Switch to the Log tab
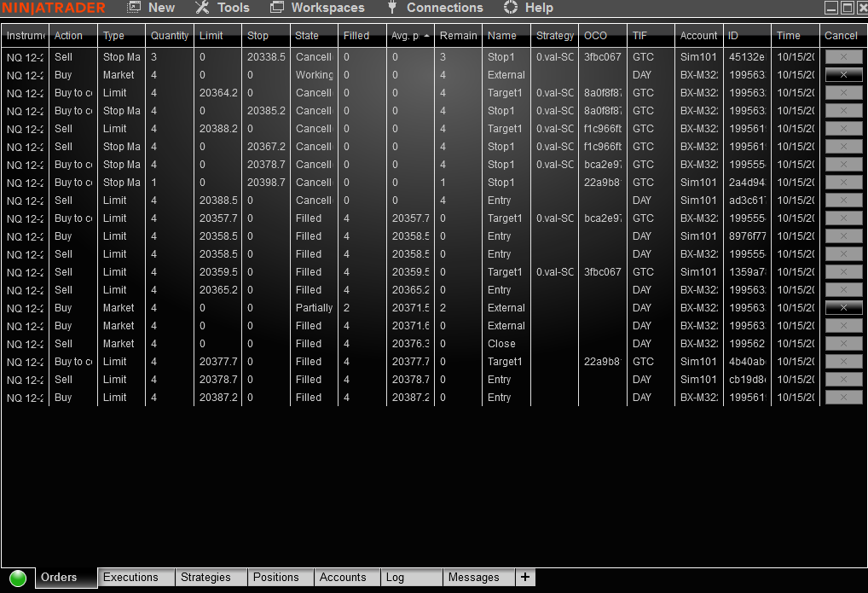The image size is (868, 593). click(412, 578)
